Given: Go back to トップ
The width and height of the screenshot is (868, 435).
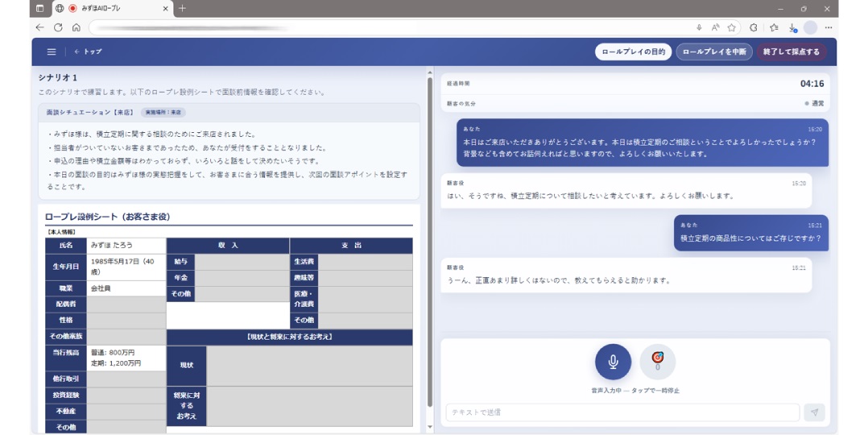Looking at the screenshot, I should coord(88,52).
